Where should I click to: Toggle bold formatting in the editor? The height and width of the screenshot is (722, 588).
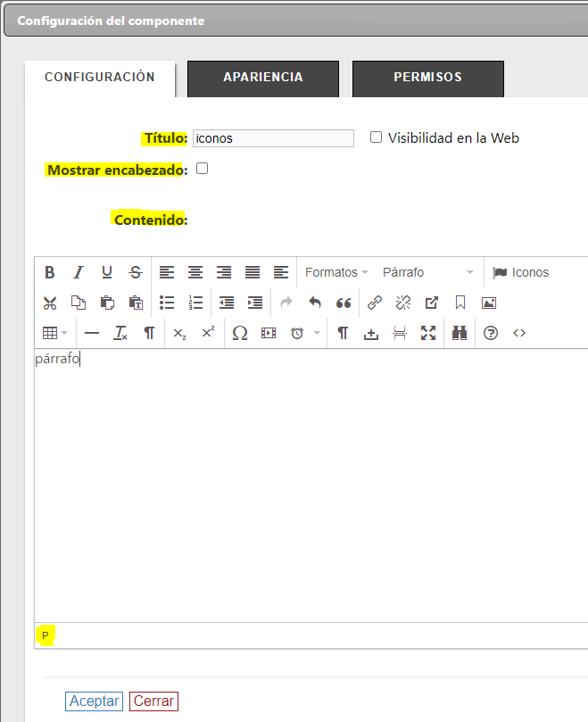pyautogui.click(x=50, y=272)
